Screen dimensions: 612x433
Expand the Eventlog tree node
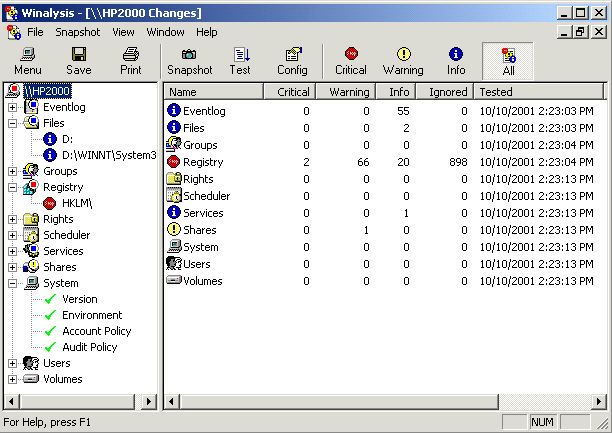(12, 107)
